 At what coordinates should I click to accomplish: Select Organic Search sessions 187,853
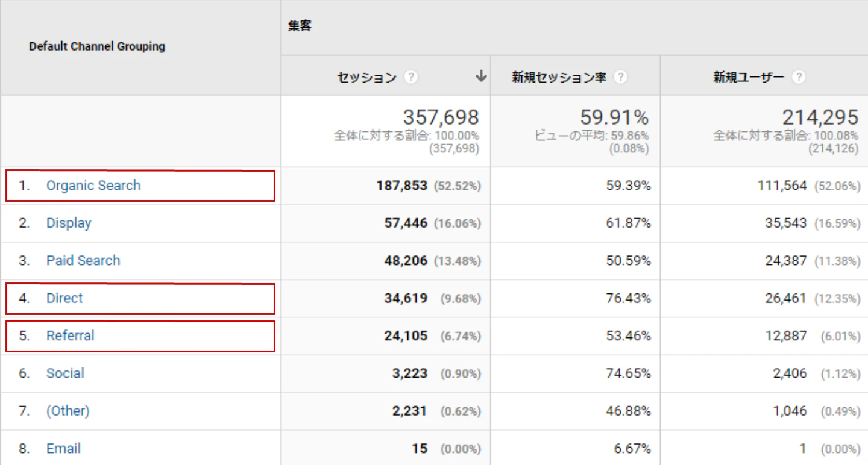[402, 186]
